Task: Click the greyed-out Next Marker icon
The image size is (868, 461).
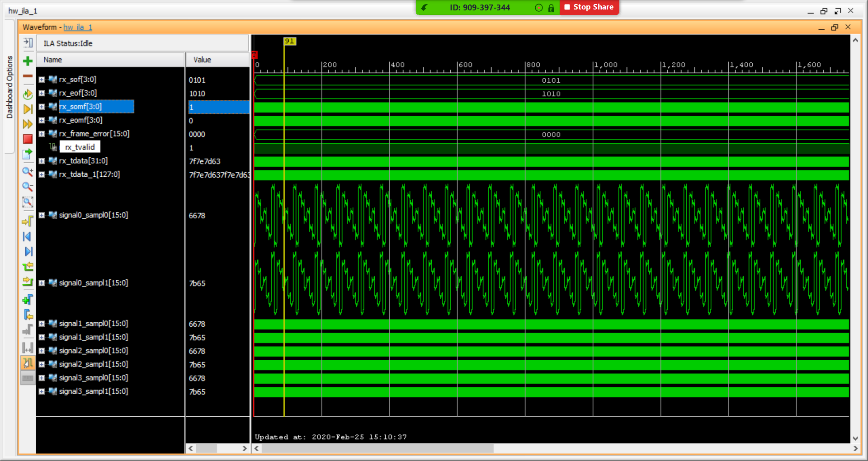Action: tap(28, 330)
